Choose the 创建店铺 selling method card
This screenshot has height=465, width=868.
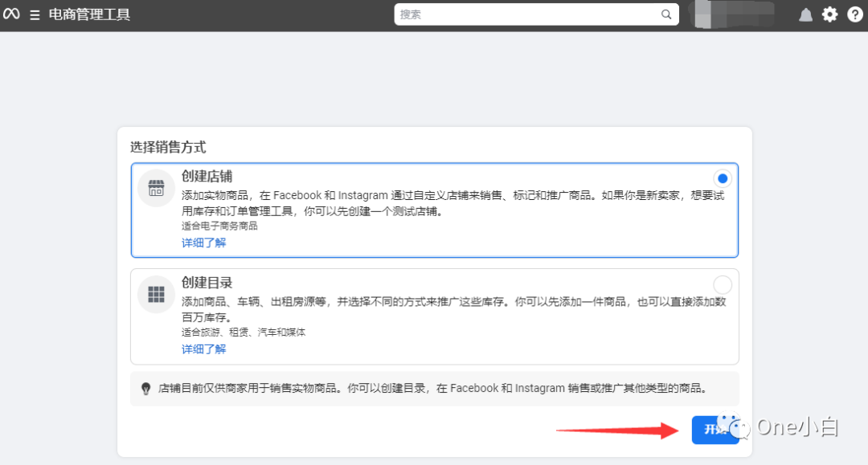[434, 209]
